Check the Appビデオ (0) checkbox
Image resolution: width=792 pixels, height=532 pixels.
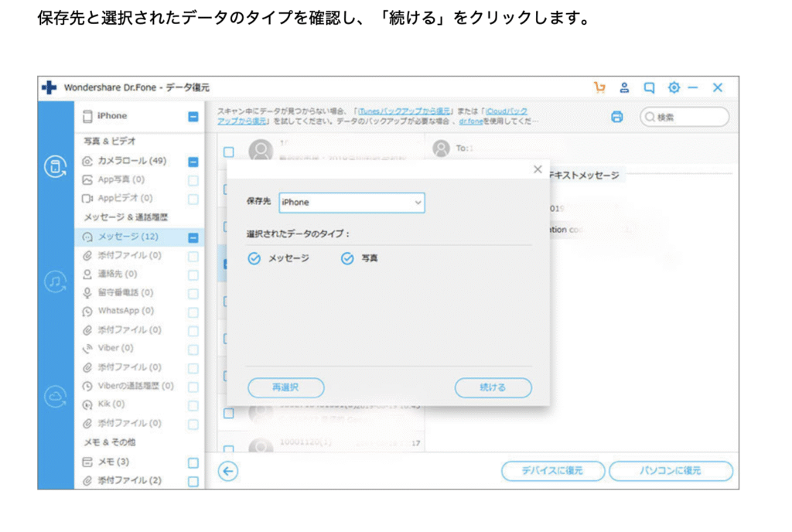(x=193, y=199)
